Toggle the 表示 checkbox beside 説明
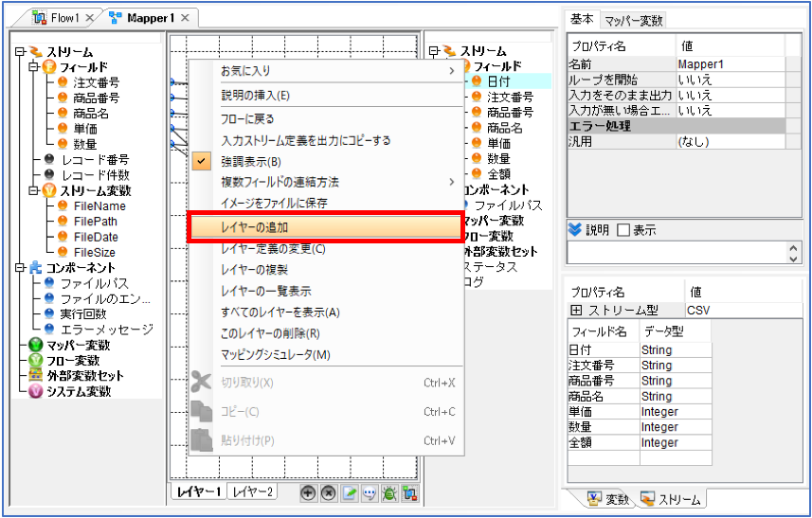Screen dimensions: 812x518 point(623,230)
